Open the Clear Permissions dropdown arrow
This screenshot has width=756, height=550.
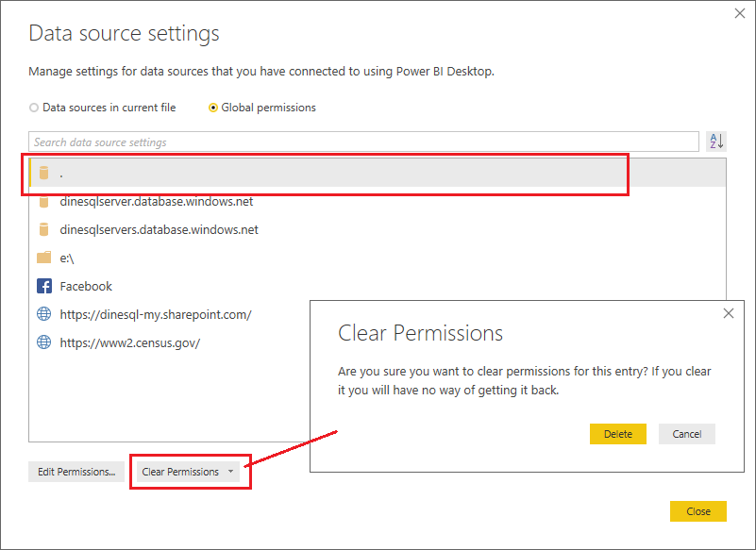(229, 471)
